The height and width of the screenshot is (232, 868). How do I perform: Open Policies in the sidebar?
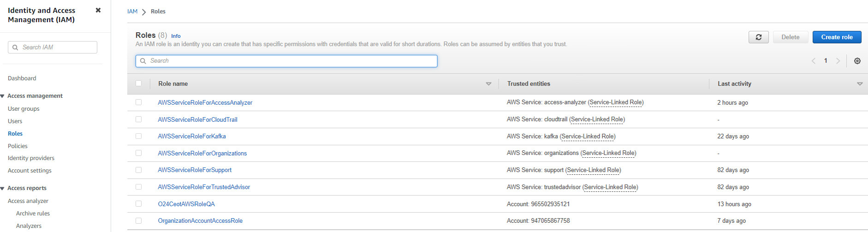tap(18, 146)
